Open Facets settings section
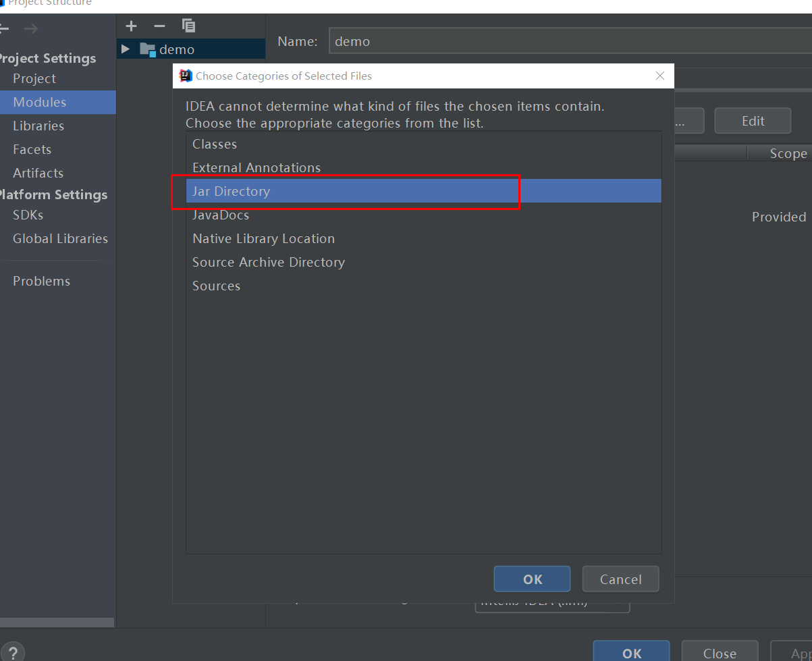This screenshot has width=812, height=661. coord(32,149)
